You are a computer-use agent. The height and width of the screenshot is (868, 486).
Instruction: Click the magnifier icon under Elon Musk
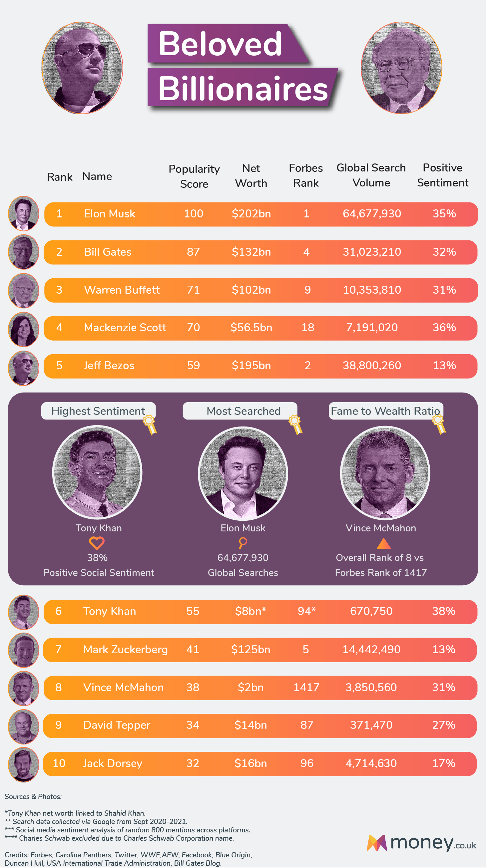point(243,543)
